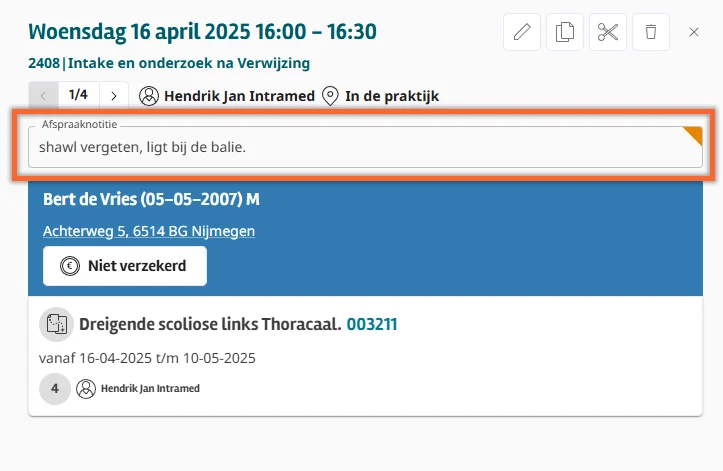Click the orange corner marker on the note
723x471 pixels.
[x=694, y=135]
